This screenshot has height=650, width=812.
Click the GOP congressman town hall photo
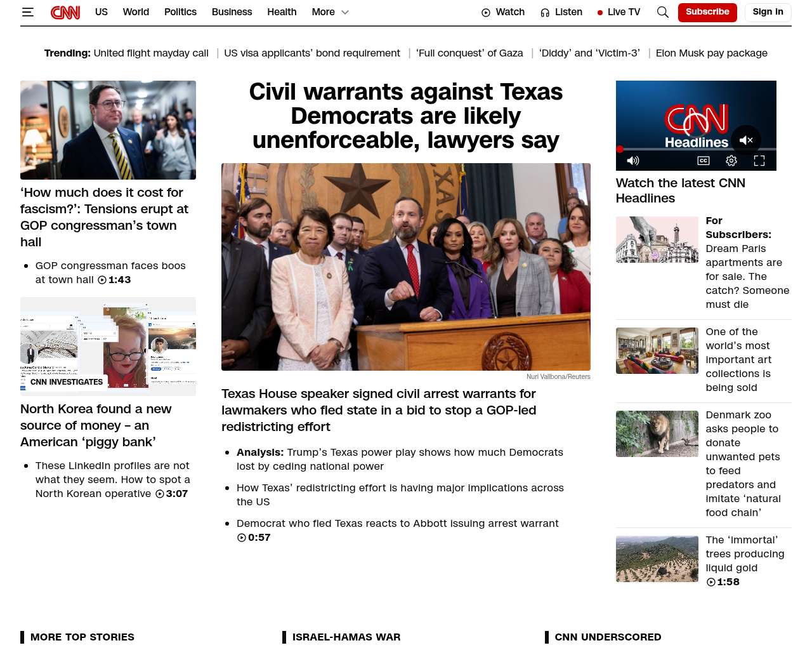point(108,130)
